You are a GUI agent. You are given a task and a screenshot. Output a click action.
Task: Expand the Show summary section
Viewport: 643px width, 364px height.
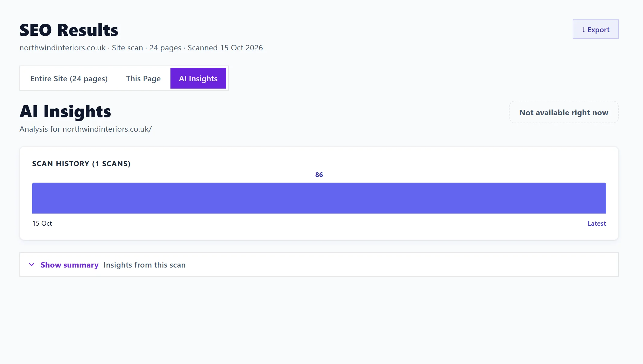pyautogui.click(x=319, y=265)
